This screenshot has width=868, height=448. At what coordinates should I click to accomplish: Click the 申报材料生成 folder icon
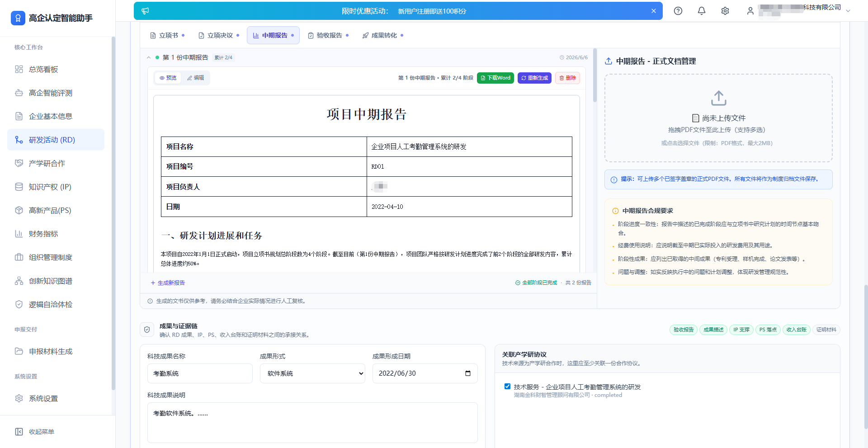(19, 351)
